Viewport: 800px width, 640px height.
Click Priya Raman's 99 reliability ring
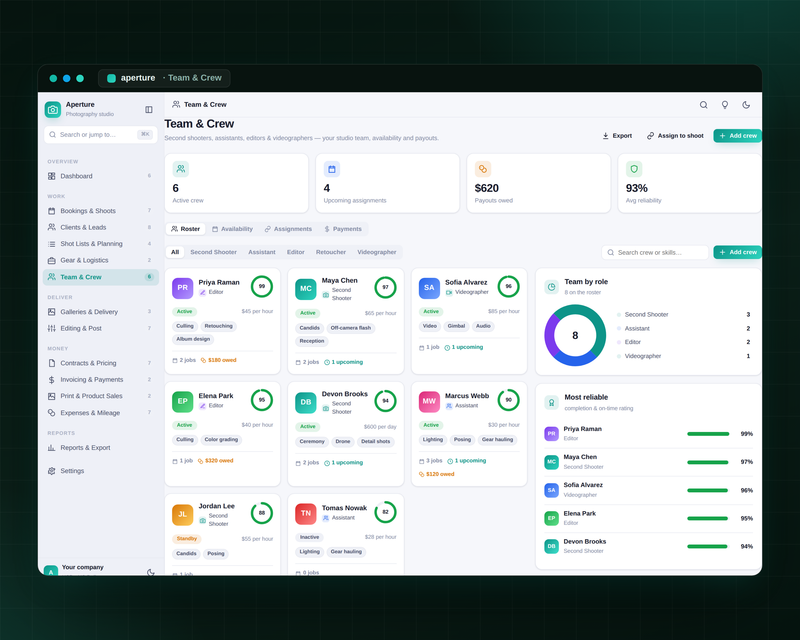pos(262,286)
